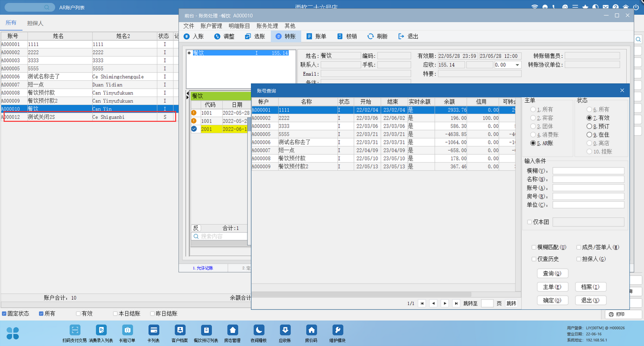Select the 8. 预订 status radio button
644x346 pixels.
point(589,126)
